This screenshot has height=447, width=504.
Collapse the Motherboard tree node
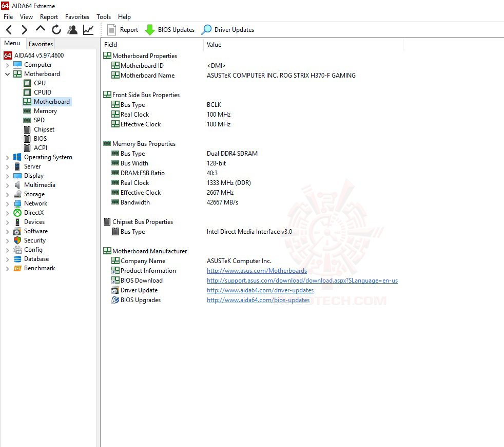[7, 74]
